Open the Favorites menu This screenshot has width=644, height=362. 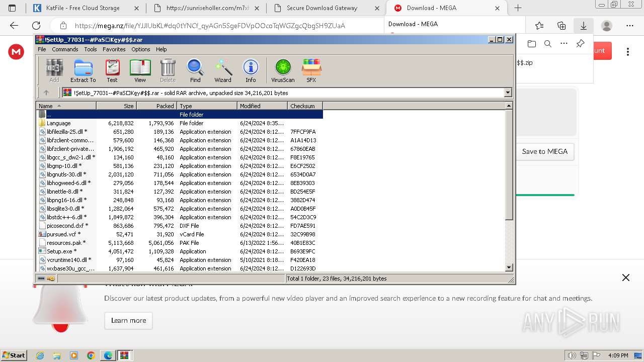114,49
